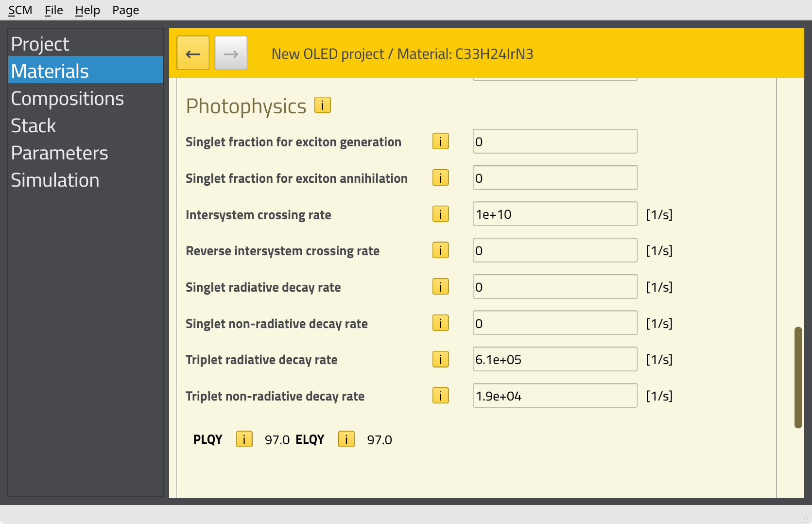
Task: Go to the Stack section
Action: (34, 126)
